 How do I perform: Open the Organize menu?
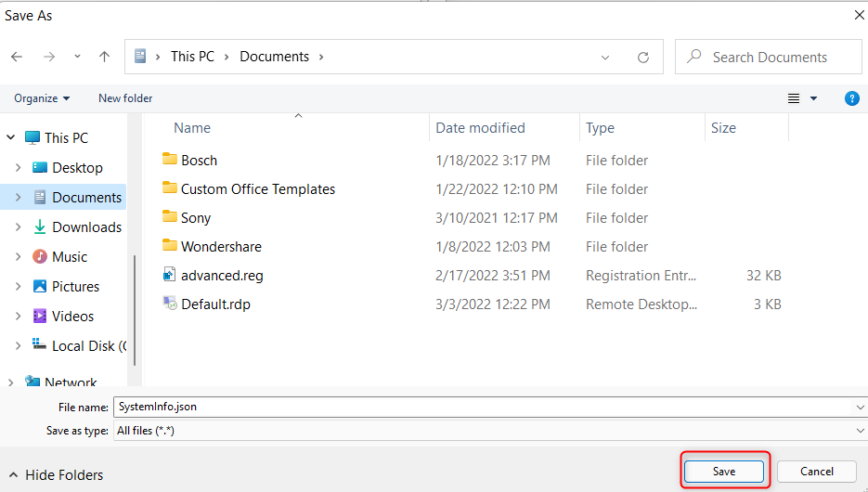[x=42, y=98]
